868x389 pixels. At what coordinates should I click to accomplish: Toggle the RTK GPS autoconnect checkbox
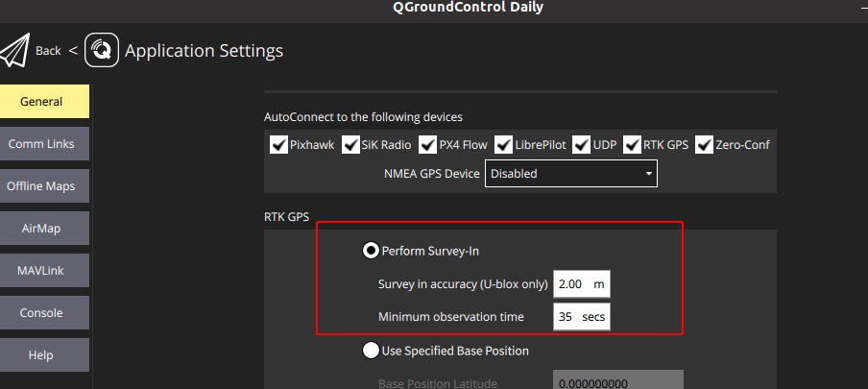632,145
